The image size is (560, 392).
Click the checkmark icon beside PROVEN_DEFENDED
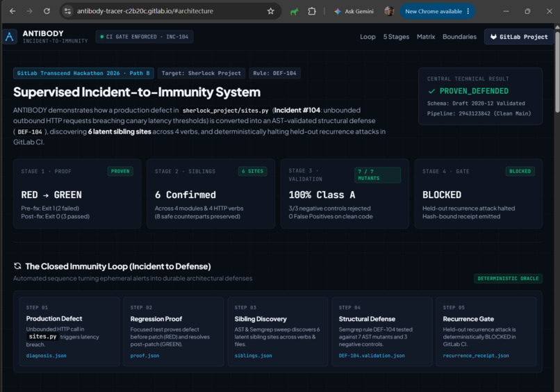[x=431, y=91]
